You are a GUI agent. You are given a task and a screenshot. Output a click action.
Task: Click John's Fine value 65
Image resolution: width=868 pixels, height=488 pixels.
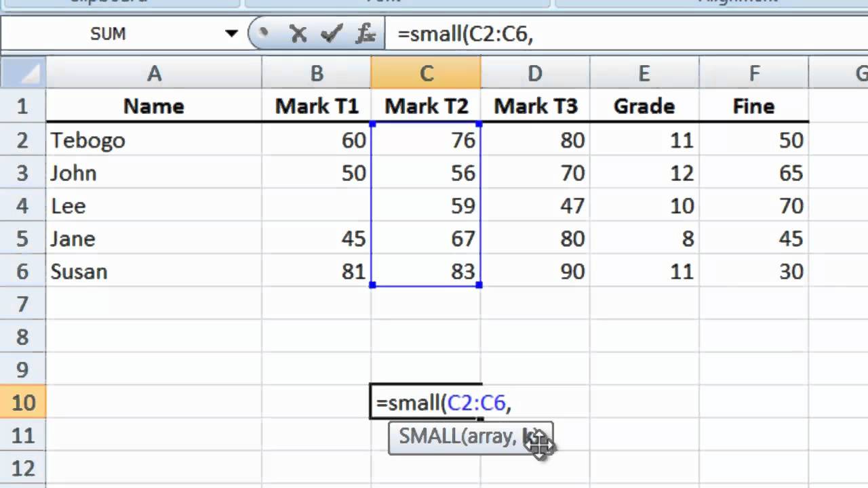(x=754, y=173)
